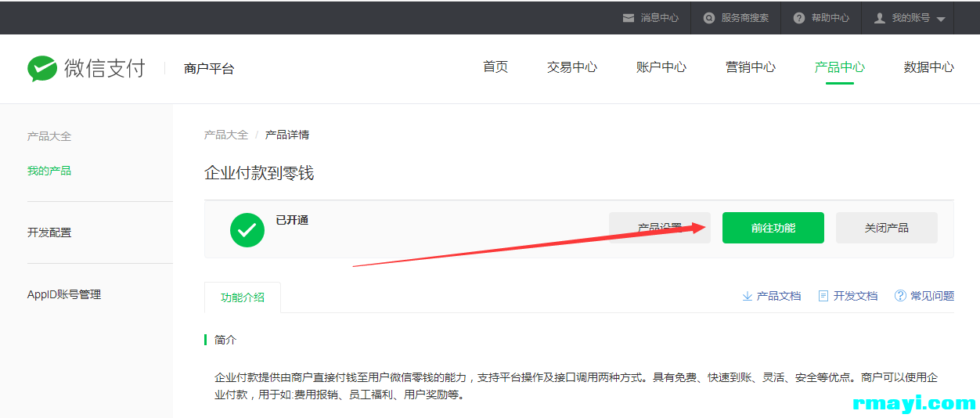The width and height of the screenshot is (980, 418).
Task: Open the 开发文档 link
Action: (856, 296)
